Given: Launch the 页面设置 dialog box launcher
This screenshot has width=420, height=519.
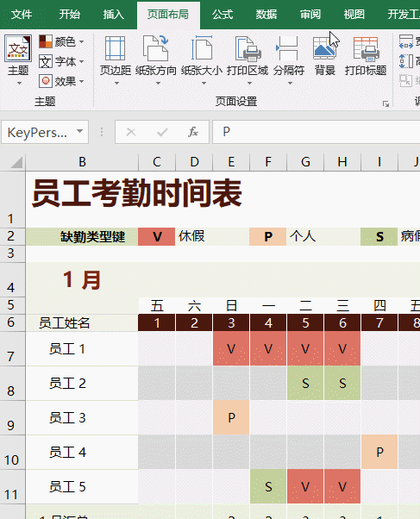Looking at the screenshot, I should pos(386,104).
